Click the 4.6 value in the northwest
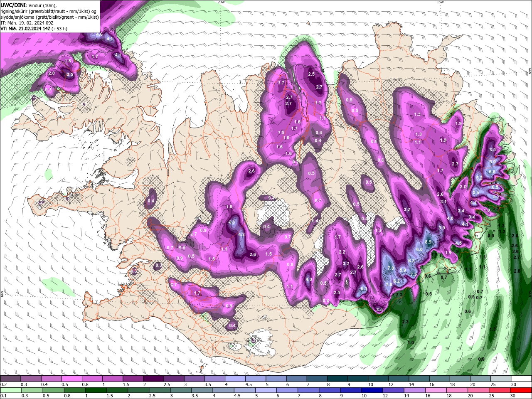This screenshot has width=532, height=399. coord(99,34)
